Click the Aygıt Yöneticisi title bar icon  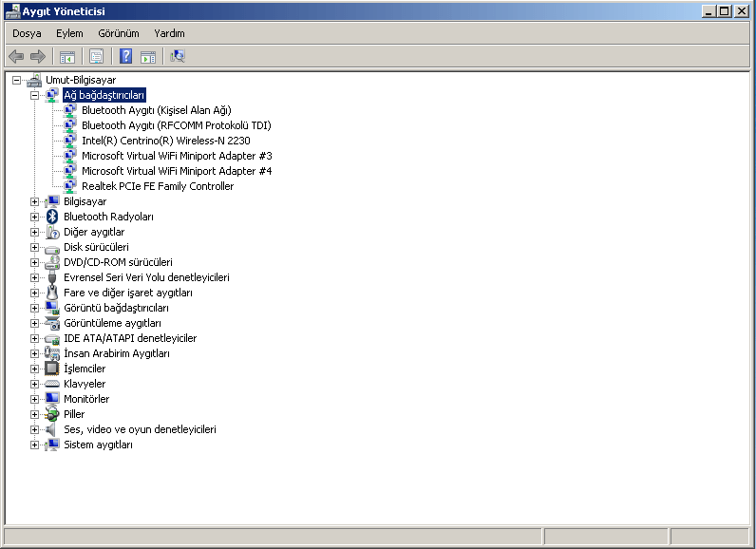pos(13,11)
